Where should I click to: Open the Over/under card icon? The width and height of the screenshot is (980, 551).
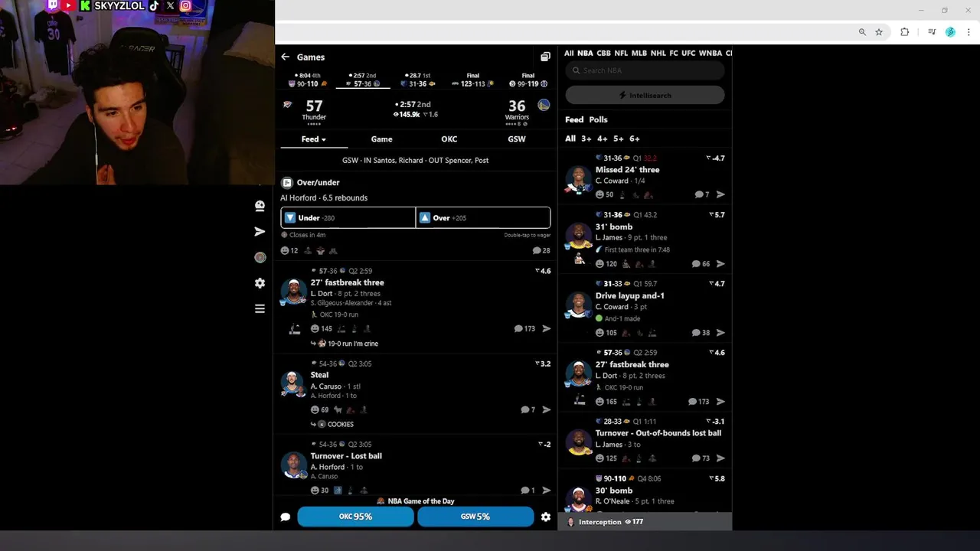[287, 182]
